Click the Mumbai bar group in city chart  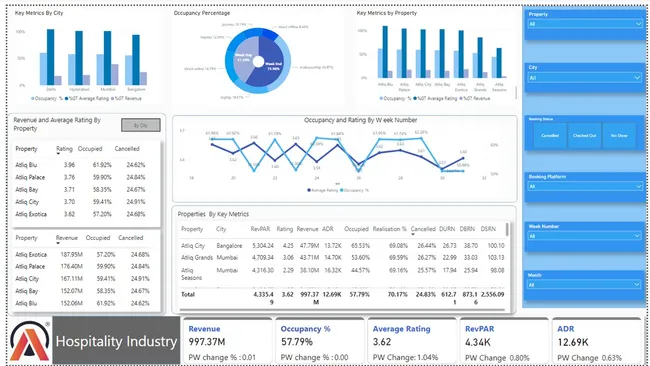coord(107,58)
